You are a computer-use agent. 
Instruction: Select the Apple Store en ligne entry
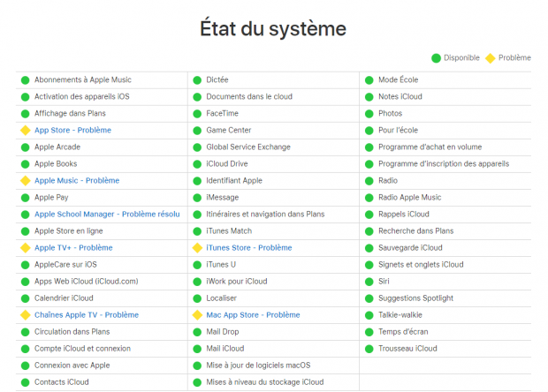pos(69,230)
